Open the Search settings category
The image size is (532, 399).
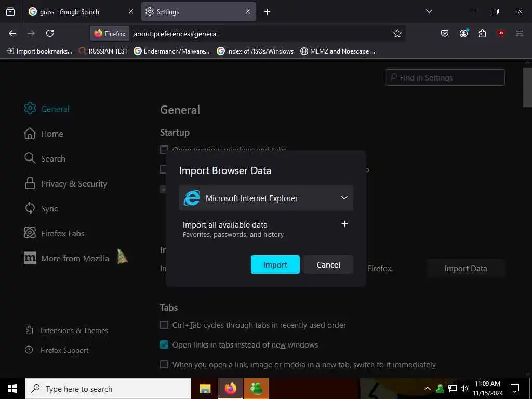(45, 158)
